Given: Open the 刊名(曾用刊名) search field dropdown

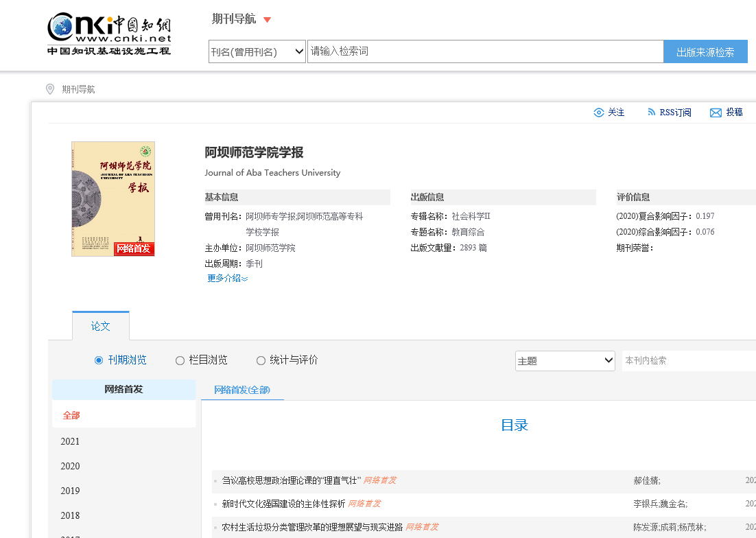Looking at the screenshot, I should pos(257,51).
